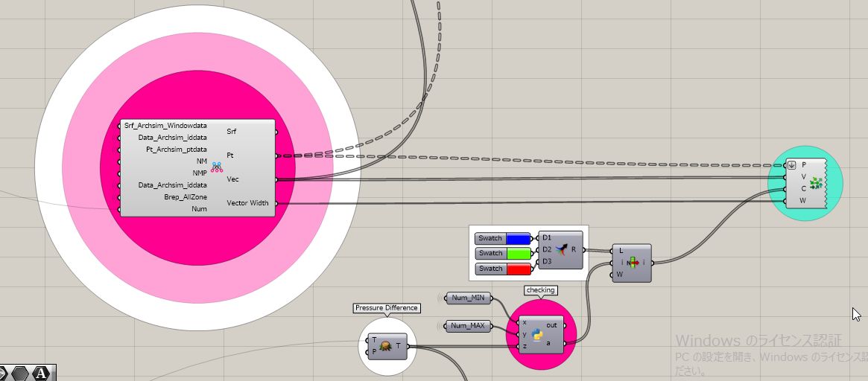Click the R output of Merge

pyautogui.click(x=574, y=250)
